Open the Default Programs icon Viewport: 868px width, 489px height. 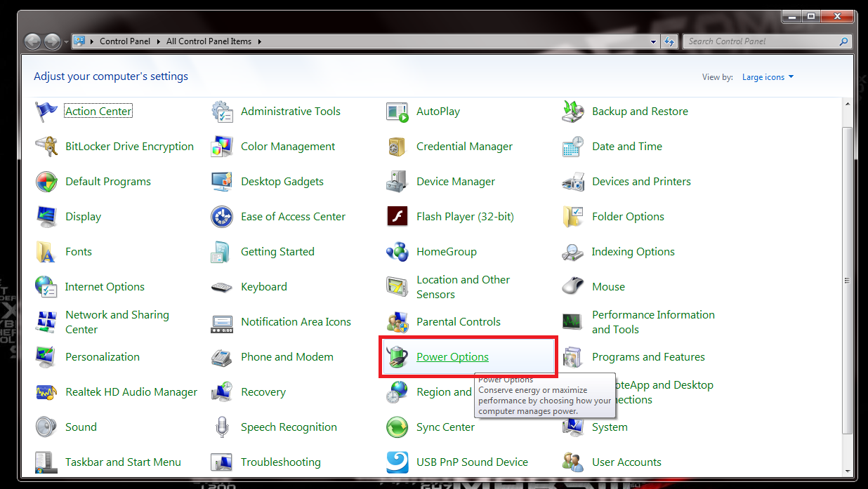(46, 182)
